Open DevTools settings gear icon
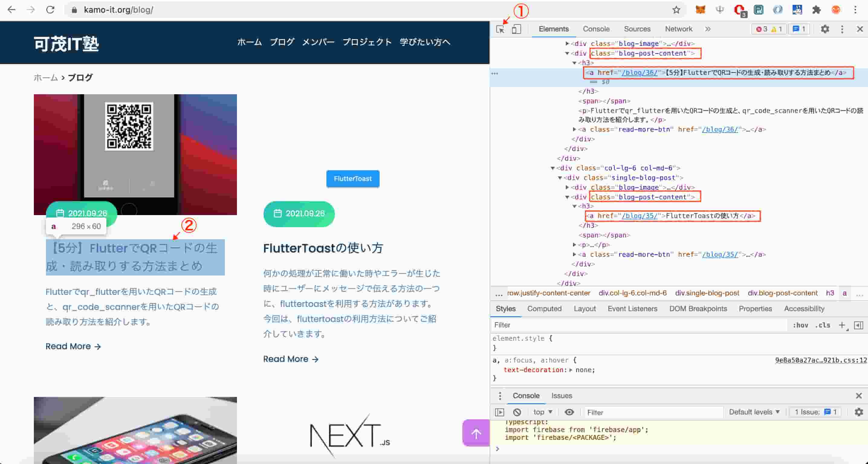 coord(824,29)
